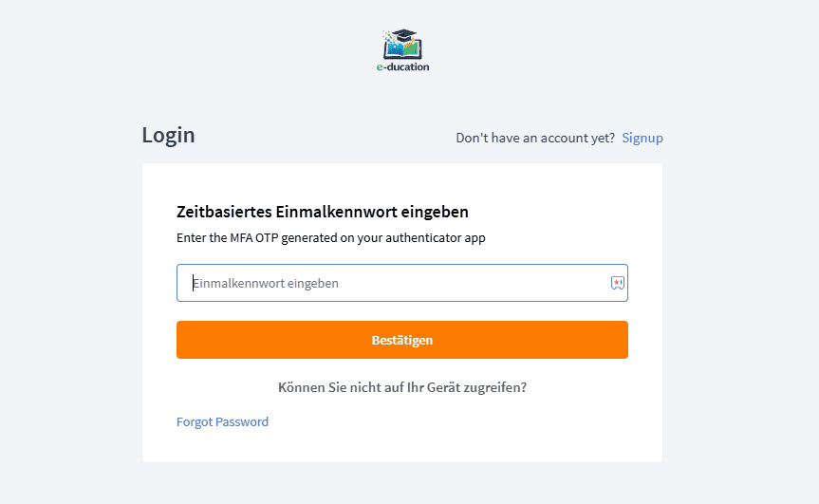Focus the Einmalkennwort eingeben input field
Viewport: 819px width, 504px height.
[x=399, y=283]
